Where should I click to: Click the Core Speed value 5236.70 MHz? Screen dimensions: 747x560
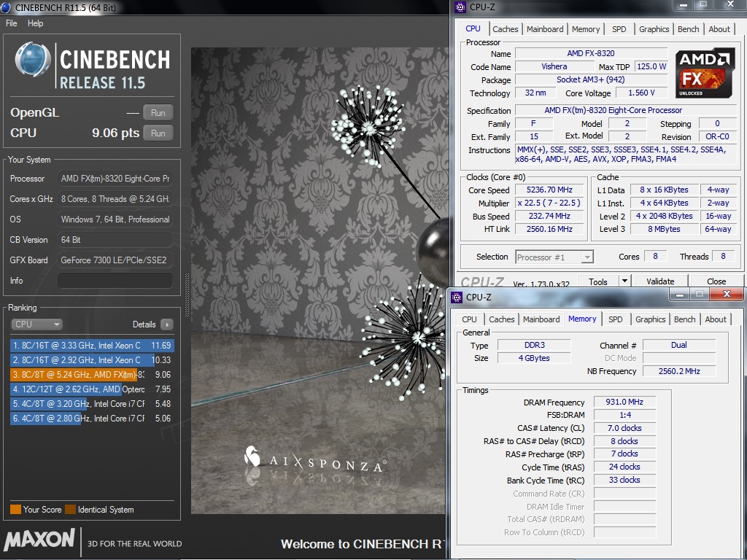pos(549,190)
